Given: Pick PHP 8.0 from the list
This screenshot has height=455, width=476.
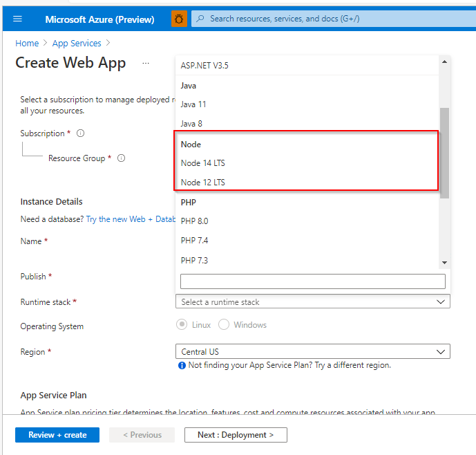Looking at the screenshot, I should (307, 221).
